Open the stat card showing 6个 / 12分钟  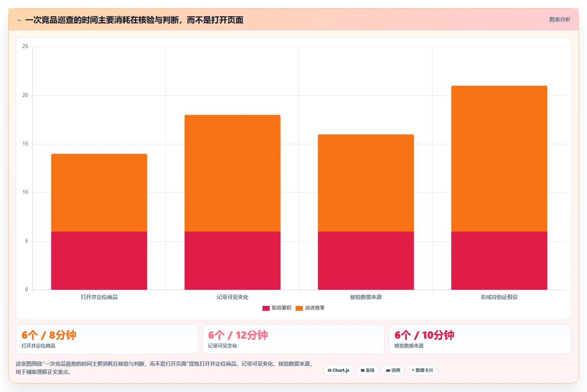point(293,339)
